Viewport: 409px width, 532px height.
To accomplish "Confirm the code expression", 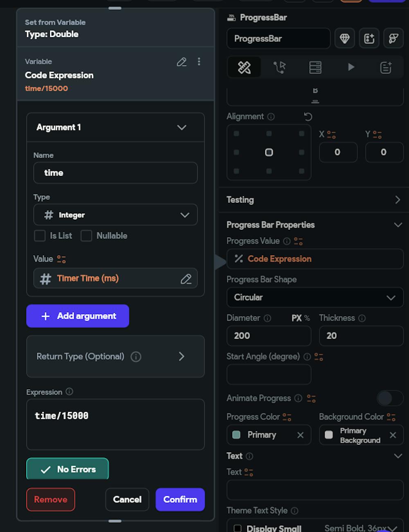I will 180,500.
